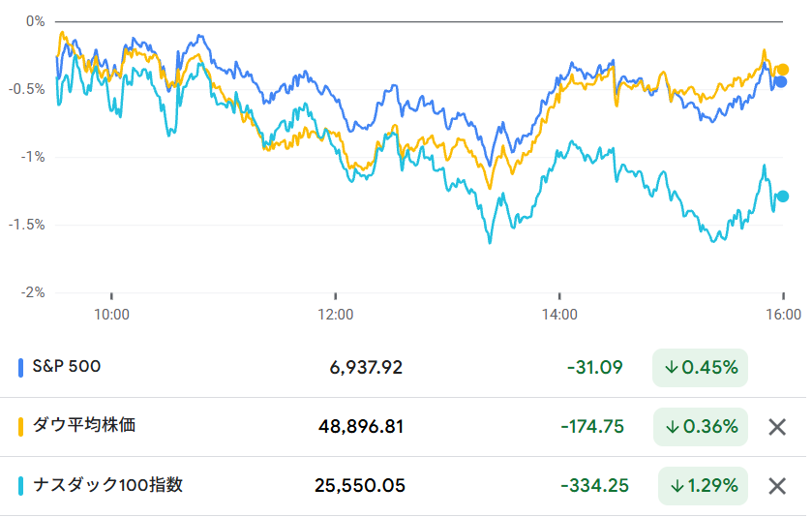Click the Dow 0.36% change badge
Image resolution: width=812 pixels, height=517 pixels.
pyautogui.click(x=701, y=427)
